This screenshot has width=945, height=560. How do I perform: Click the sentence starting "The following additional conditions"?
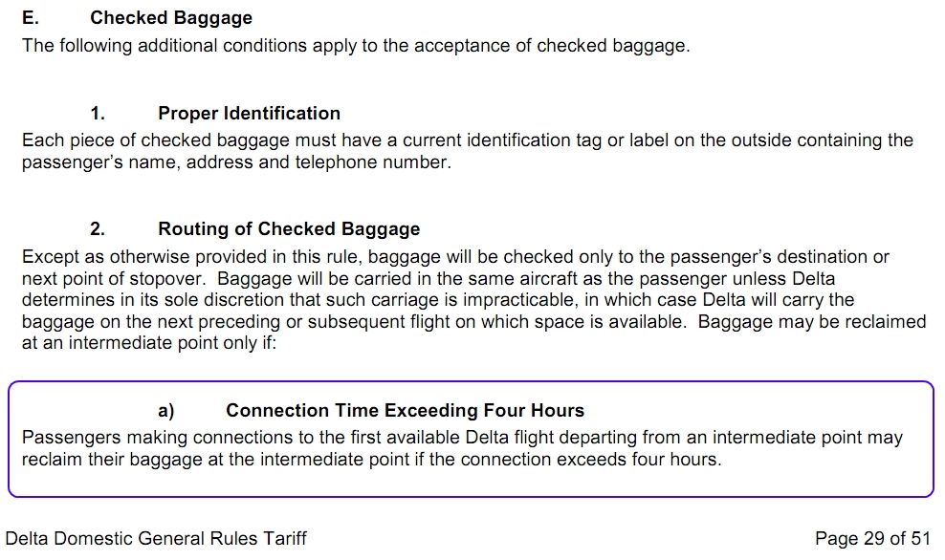click(355, 46)
